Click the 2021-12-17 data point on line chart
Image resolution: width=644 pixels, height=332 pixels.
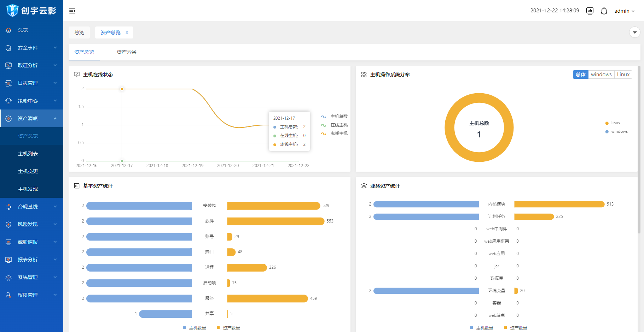[122, 89]
